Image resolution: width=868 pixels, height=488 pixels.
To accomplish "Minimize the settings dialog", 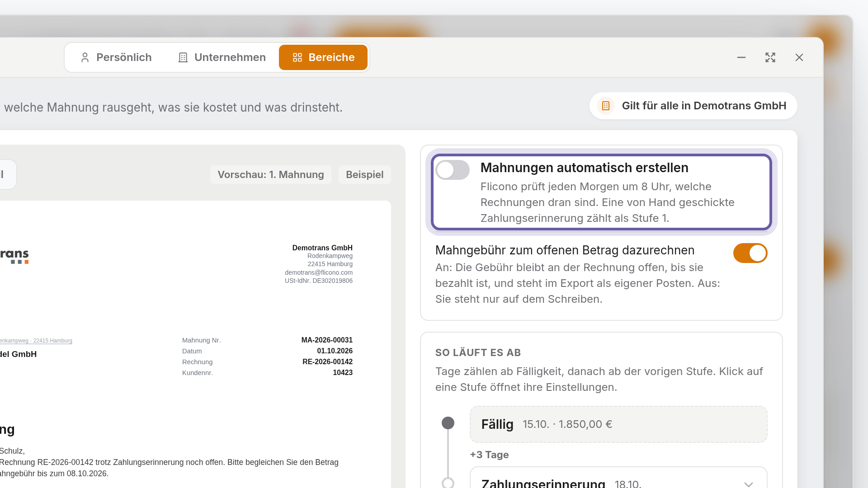I will [741, 57].
